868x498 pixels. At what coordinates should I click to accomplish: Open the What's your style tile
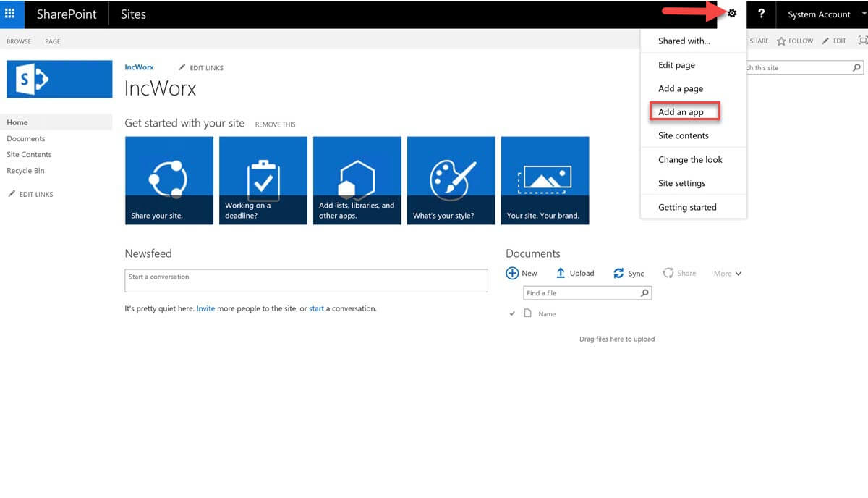pos(451,180)
